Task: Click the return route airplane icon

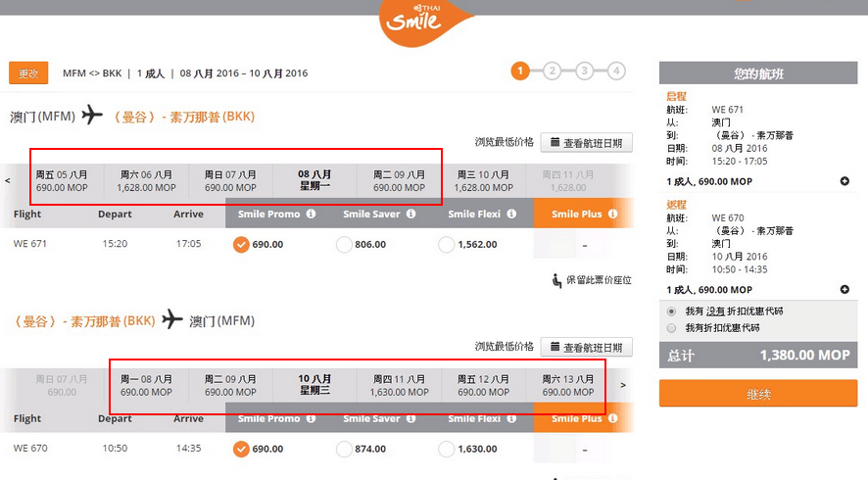Action: click(x=172, y=319)
